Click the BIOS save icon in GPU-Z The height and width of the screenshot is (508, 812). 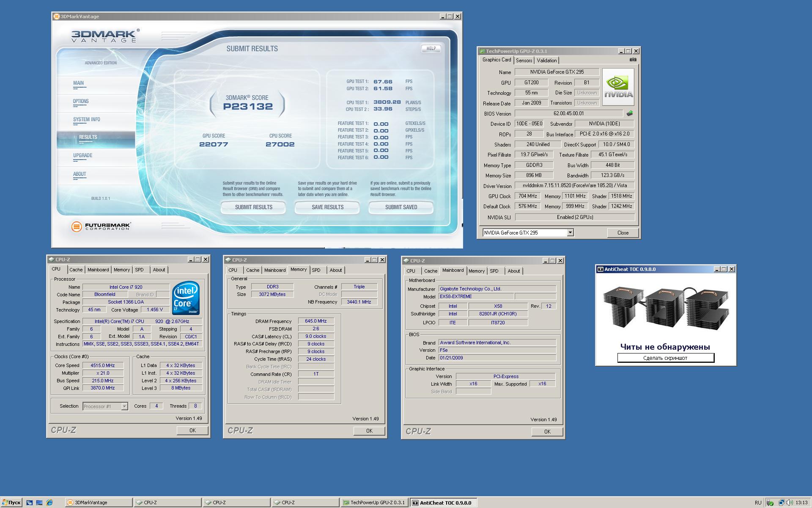(x=629, y=113)
